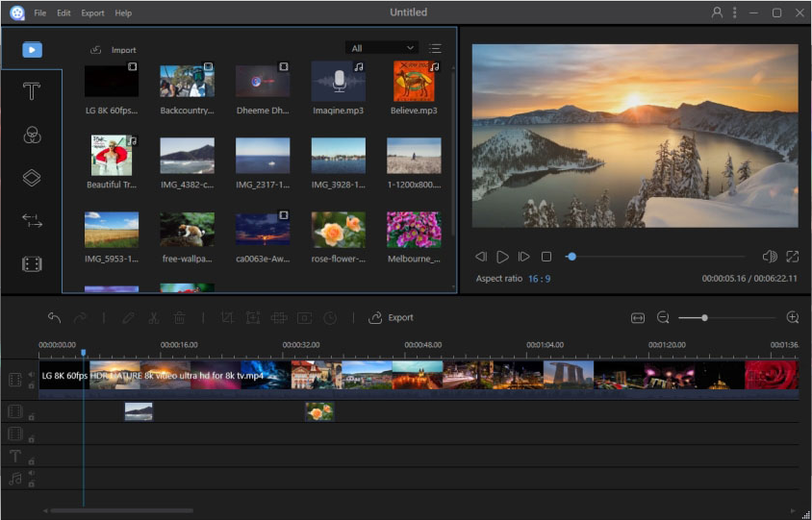Open the media list sort options menu
The height and width of the screenshot is (520, 812).
[435, 48]
